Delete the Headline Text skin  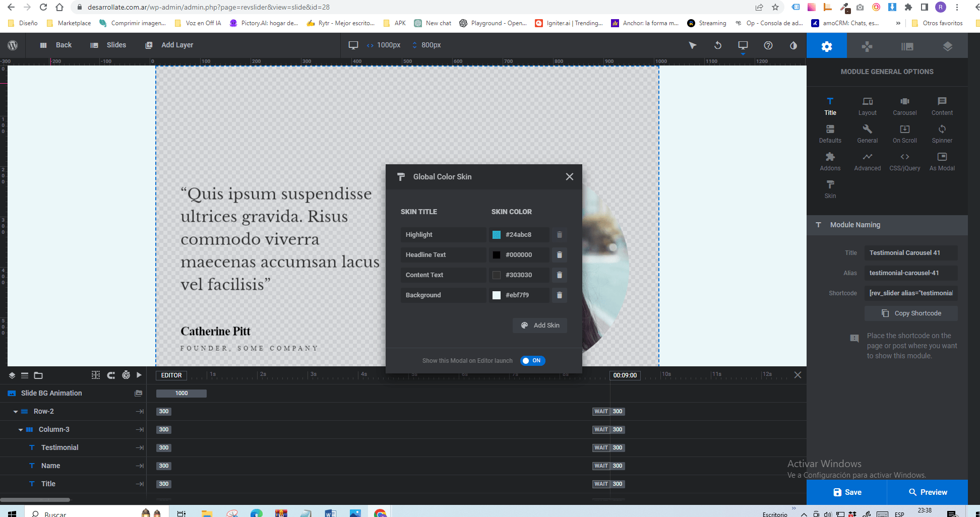tap(560, 255)
